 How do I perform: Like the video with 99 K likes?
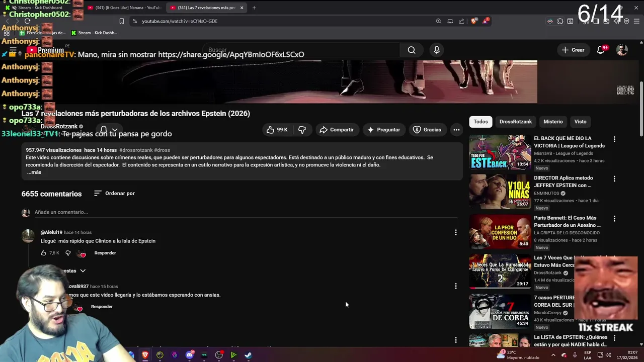pyautogui.click(x=277, y=130)
